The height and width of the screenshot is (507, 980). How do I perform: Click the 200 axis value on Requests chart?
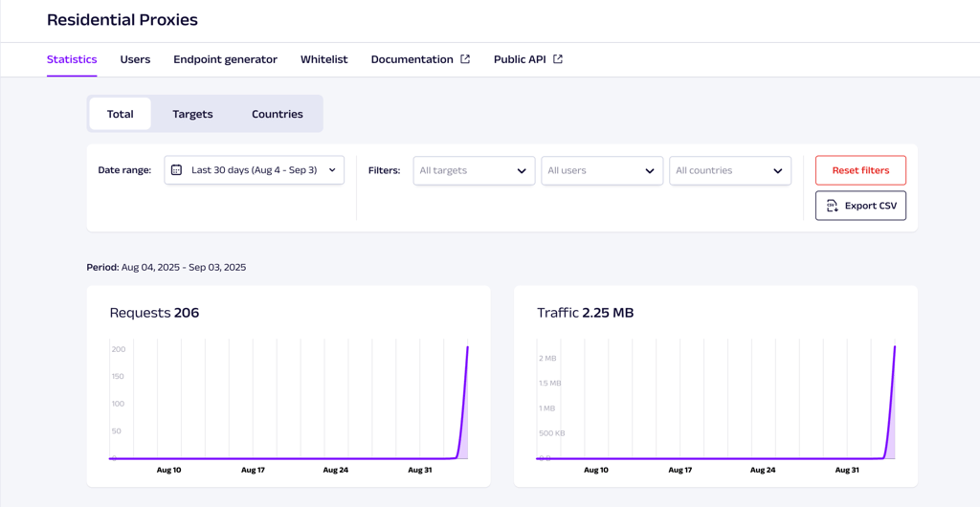click(118, 349)
